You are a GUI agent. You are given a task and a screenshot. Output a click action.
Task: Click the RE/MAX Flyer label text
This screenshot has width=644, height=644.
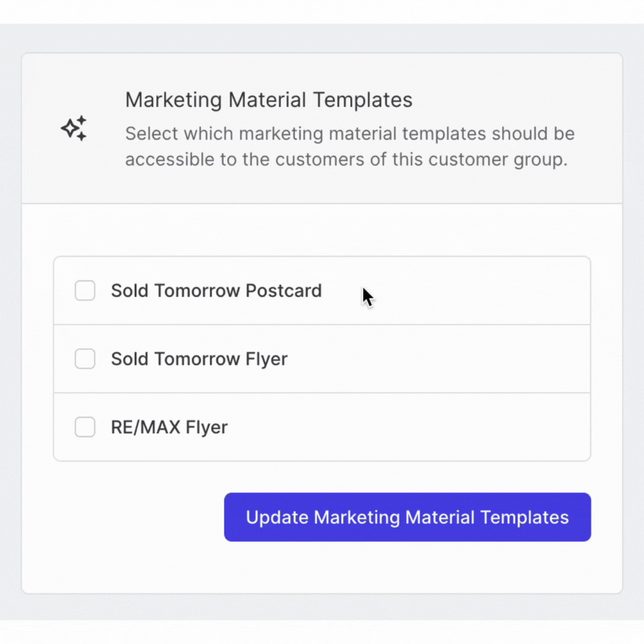[x=169, y=428]
